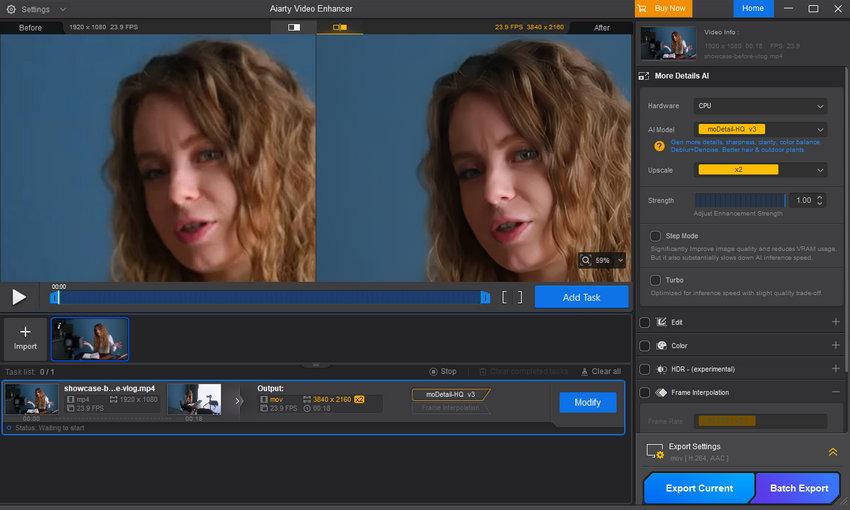Select the Before label tab
The image size is (850, 510).
(30, 28)
